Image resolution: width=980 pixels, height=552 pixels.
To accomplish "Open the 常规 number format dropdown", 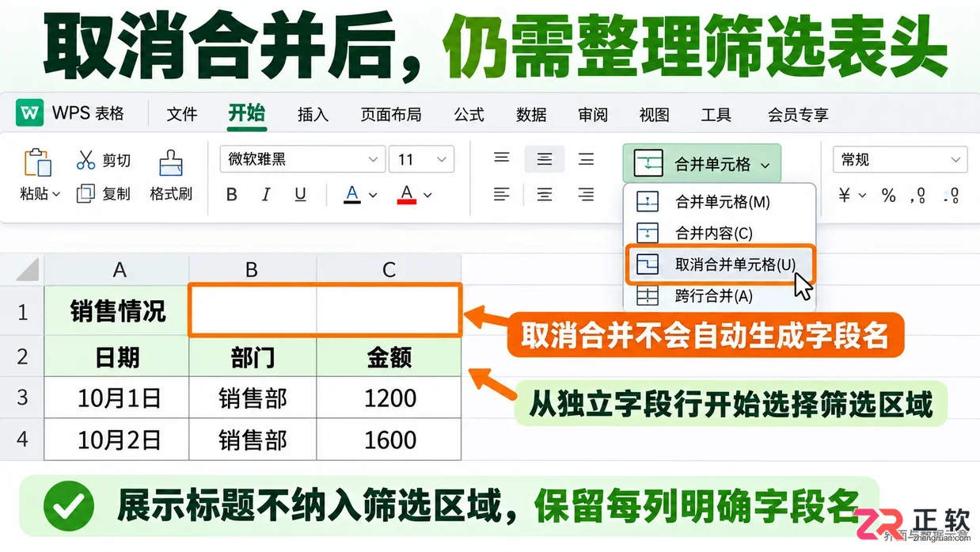I will (x=900, y=159).
